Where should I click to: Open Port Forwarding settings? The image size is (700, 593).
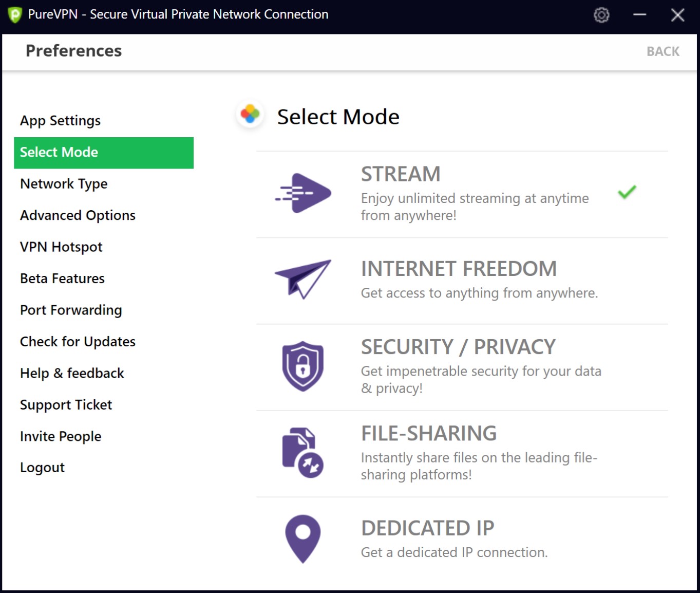[71, 310]
